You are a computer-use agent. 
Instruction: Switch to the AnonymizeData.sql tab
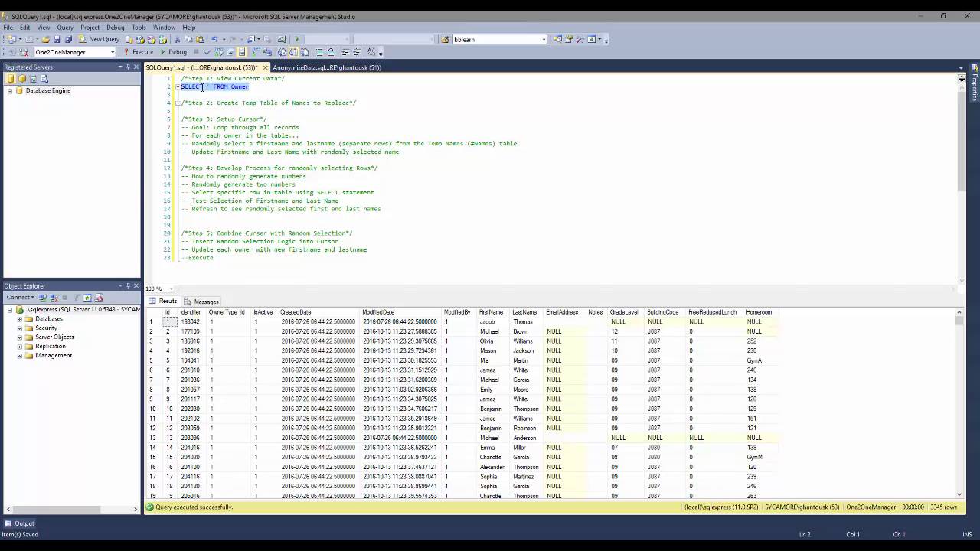[x=327, y=67]
